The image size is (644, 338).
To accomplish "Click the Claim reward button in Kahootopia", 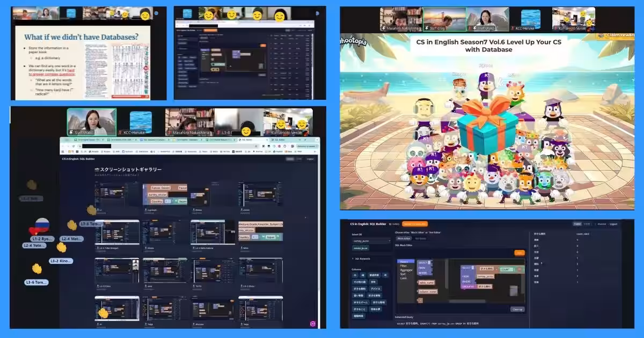I will [x=617, y=35].
